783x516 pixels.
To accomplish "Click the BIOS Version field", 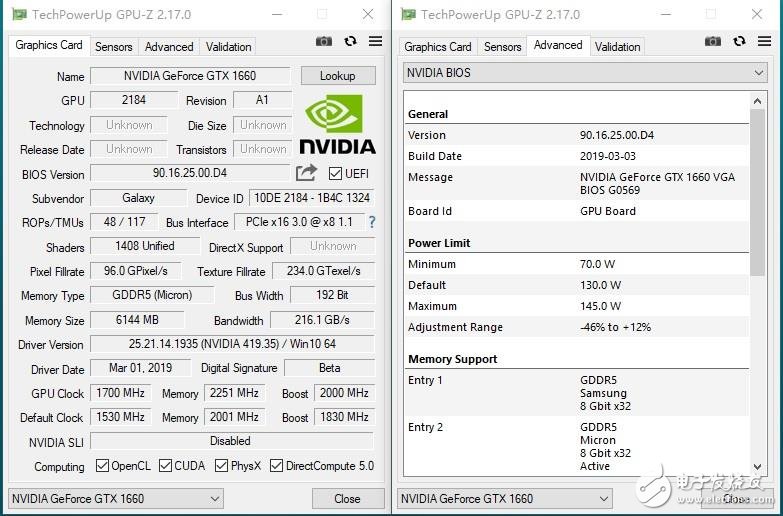I will (x=190, y=173).
